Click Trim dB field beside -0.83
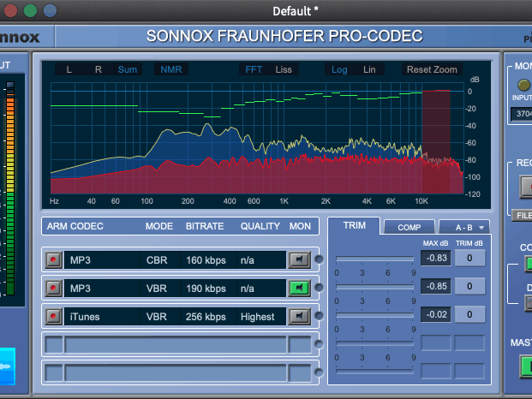This screenshot has width=532, height=399. click(469, 258)
